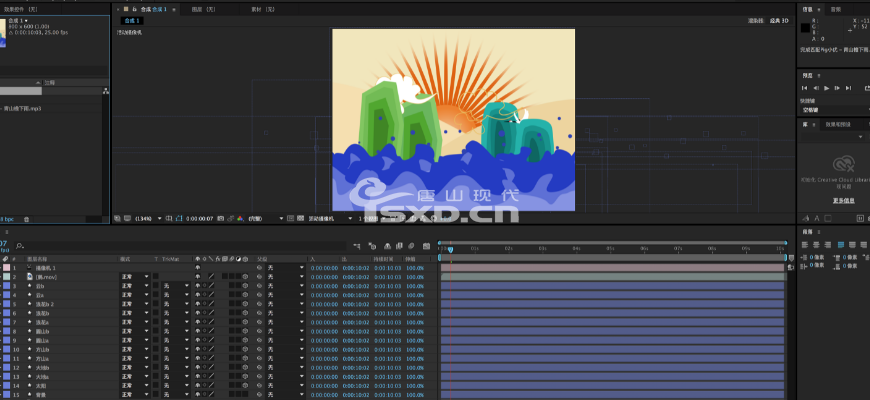The image size is (870, 400).
Task: Open the graph editor icon in timeline
Action: click(x=426, y=246)
